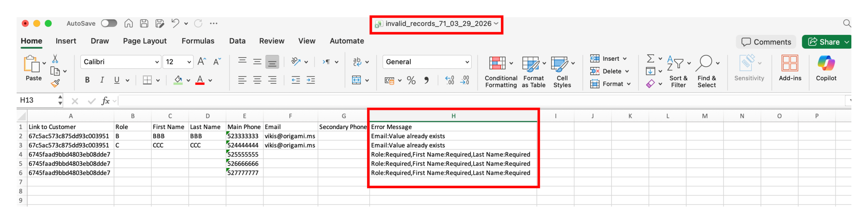
Task: Click the Wrap Text icon
Action: (x=357, y=62)
